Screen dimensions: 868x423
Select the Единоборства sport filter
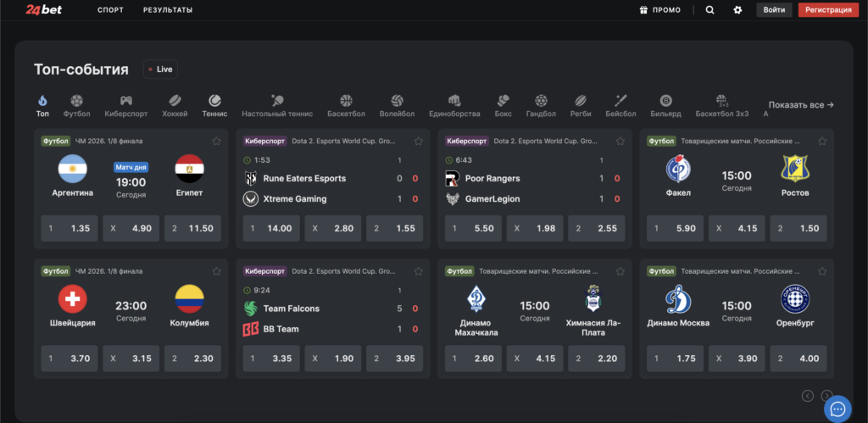pos(454,106)
